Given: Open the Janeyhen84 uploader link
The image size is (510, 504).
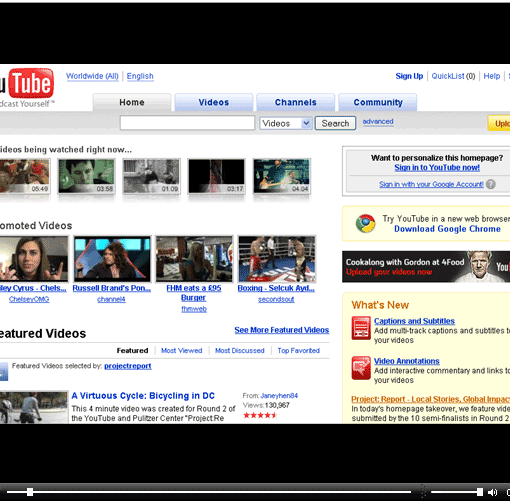Looking at the screenshot, I should (279, 396).
